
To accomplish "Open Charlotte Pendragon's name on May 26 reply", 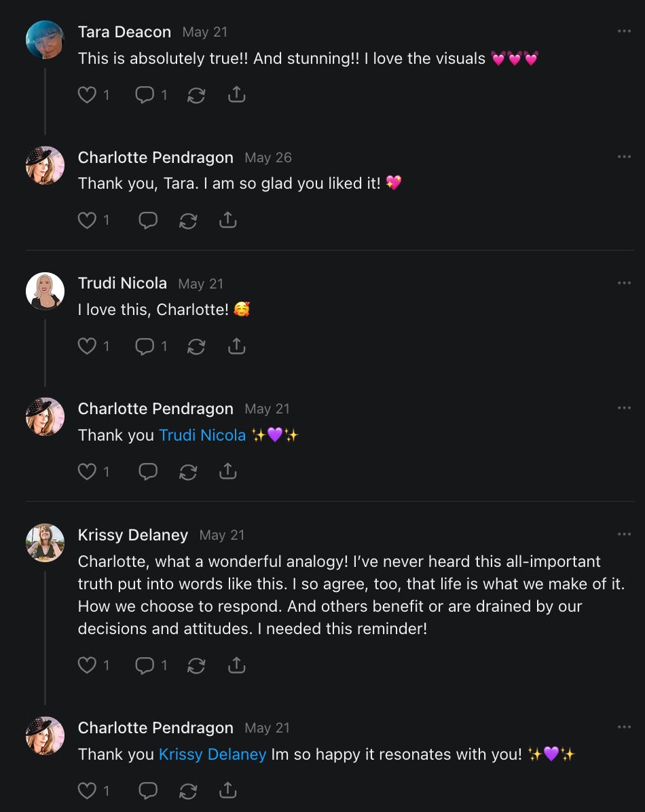I will point(155,158).
